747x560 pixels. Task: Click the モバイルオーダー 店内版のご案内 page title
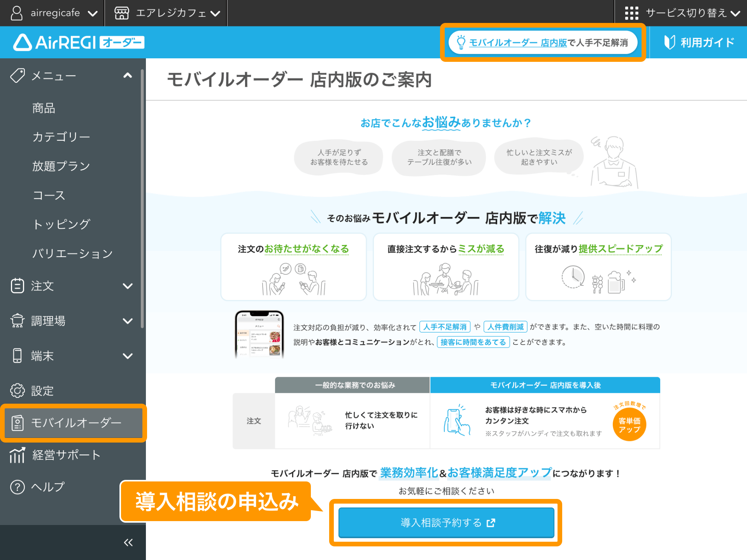300,80
